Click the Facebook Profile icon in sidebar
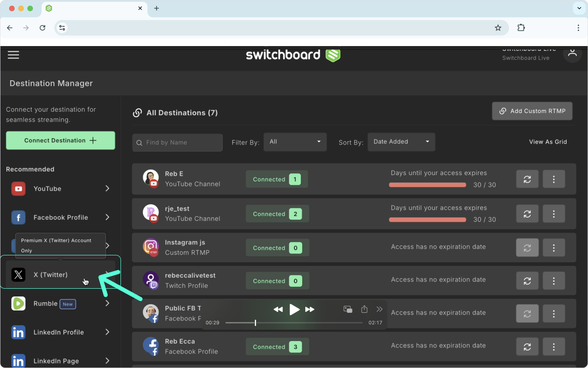The image size is (588, 368). point(18,218)
